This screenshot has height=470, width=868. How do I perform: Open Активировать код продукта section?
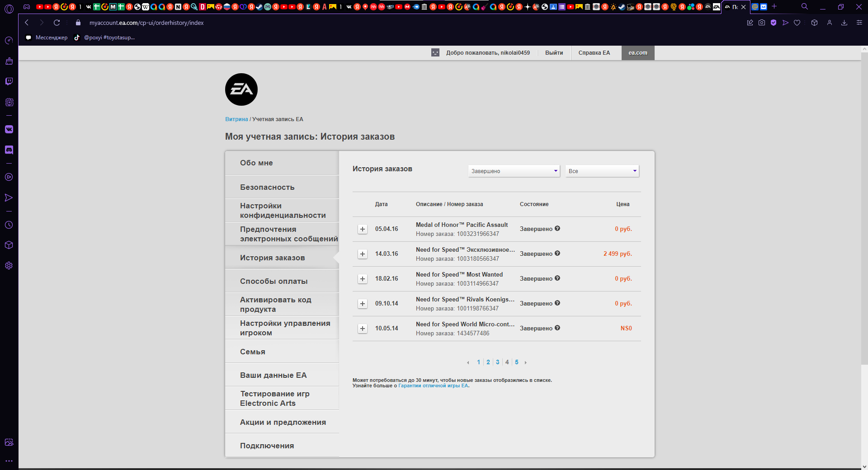(282, 304)
